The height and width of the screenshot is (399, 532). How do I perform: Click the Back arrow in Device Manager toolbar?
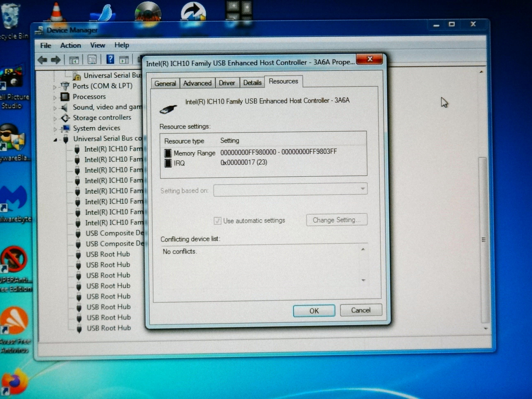coord(42,60)
